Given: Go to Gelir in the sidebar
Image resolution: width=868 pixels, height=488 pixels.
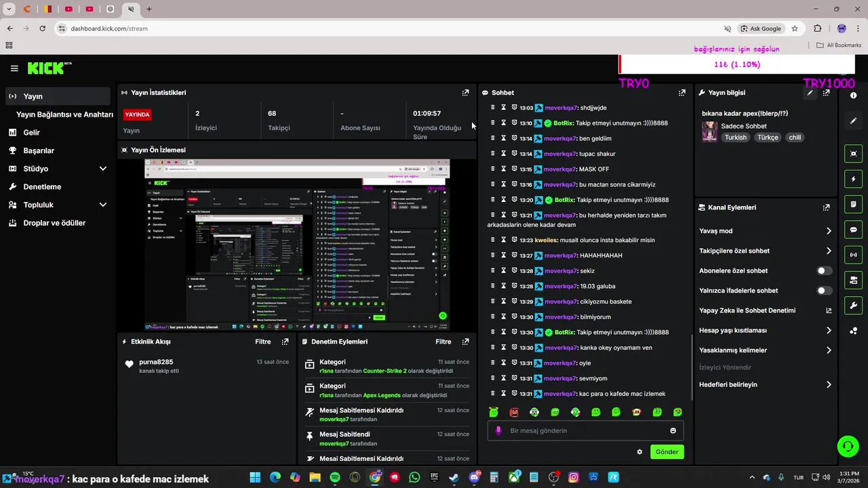Looking at the screenshot, I should point(58,133).
